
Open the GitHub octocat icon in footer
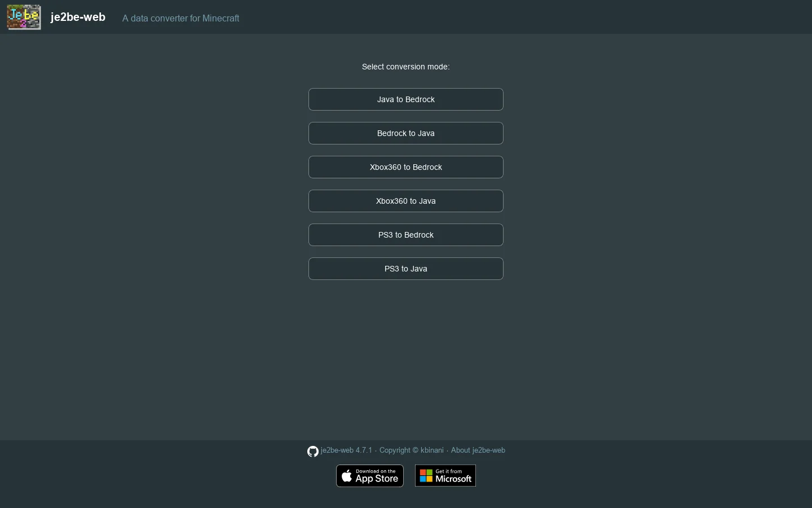click(313, 451)
